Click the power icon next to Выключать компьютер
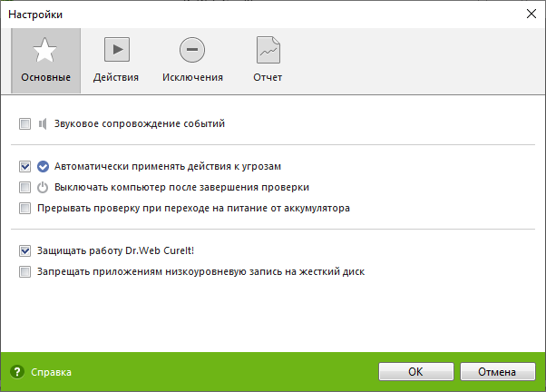 (43, 188)
